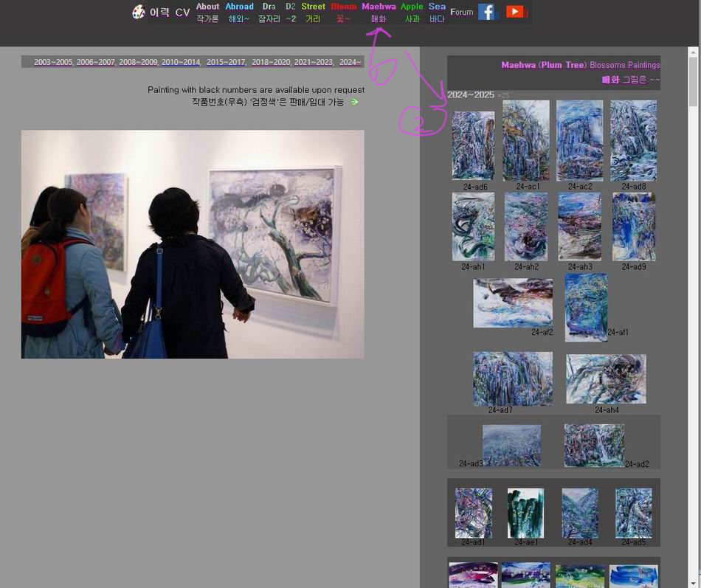Open painting thumbnail 24-ad9
The width and height of the screenshot is (701, 588).
click(x=634, y=226)
